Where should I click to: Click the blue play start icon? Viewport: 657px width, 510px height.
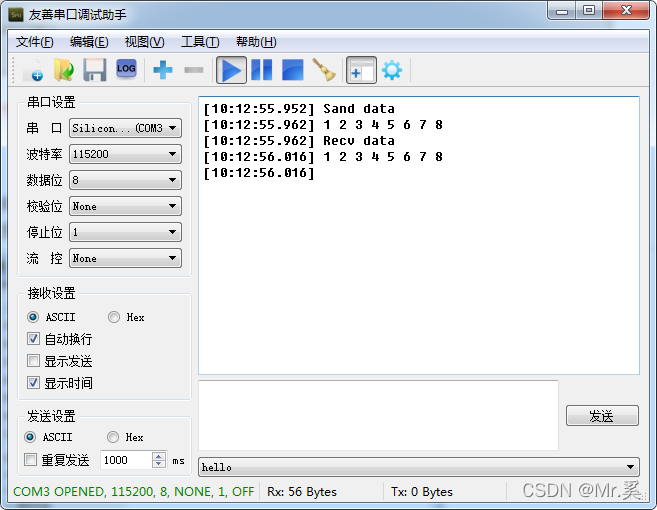[x=231, y=70]
